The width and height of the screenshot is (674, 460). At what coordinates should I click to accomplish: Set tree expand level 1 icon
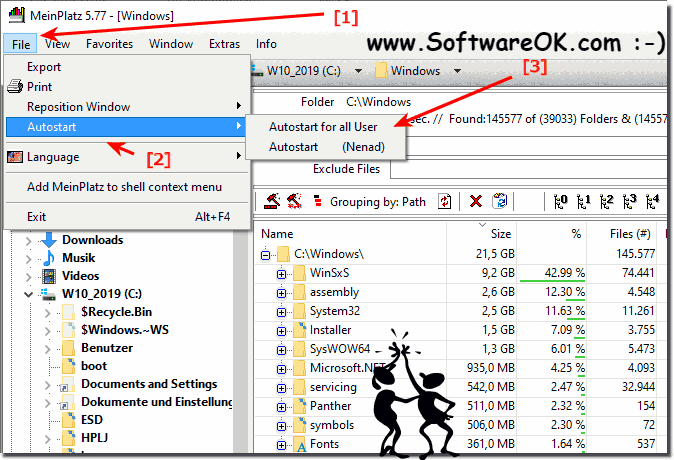tap(583, 201)
